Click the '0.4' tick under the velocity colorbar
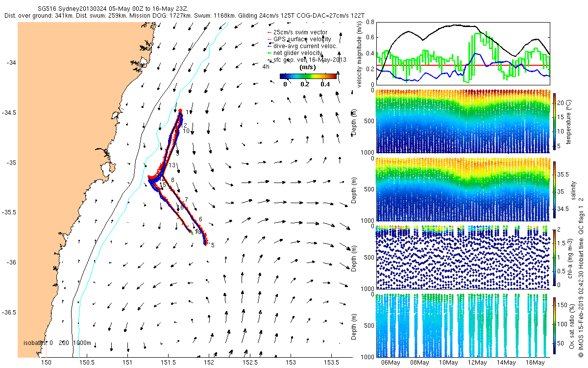 [325, 84]
